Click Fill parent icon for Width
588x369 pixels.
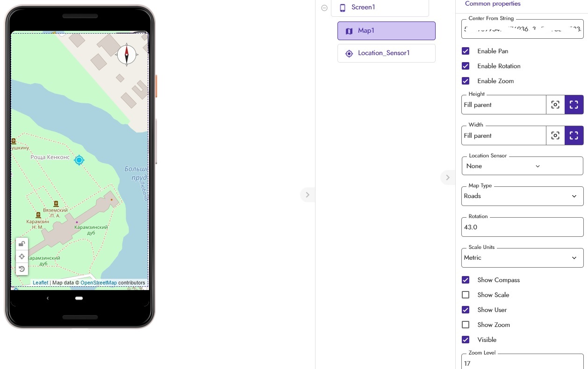point(574,135)
